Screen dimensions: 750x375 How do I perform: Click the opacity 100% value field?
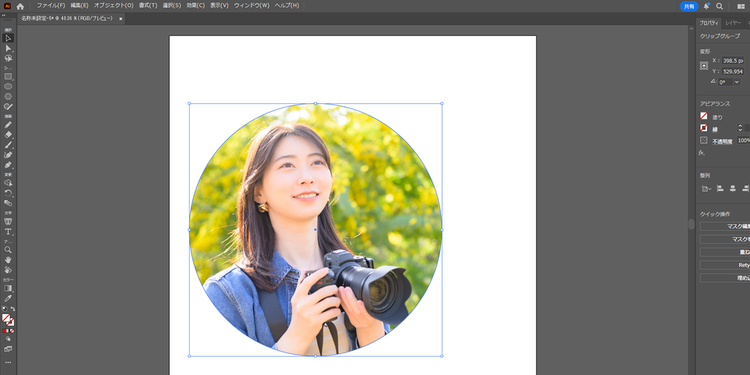tap(743, 141)
